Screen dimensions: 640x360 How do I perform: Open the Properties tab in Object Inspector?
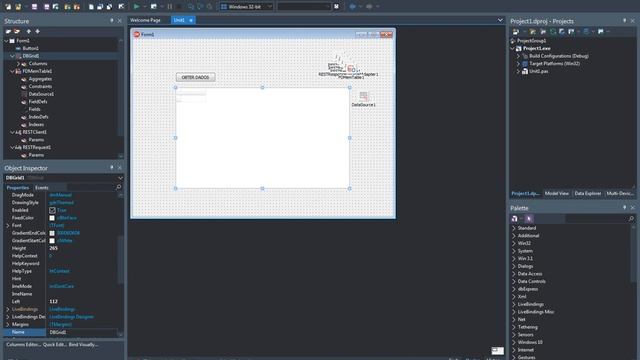click(x=18, y=188)
